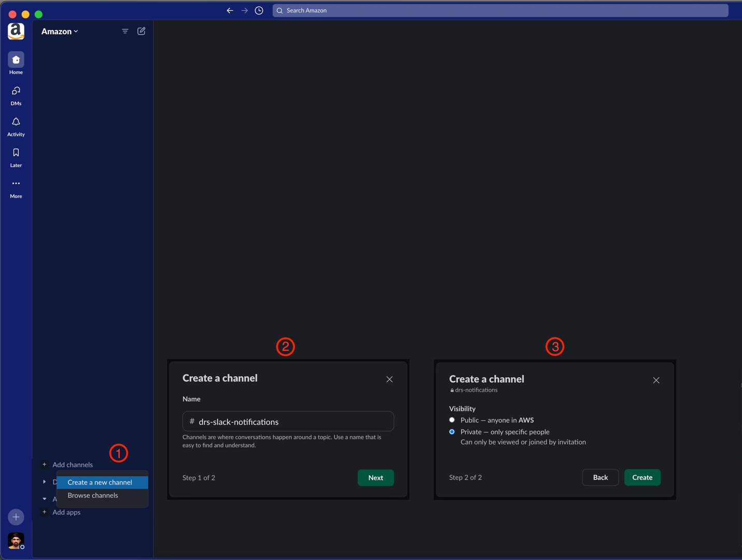Image resolution: width=742 pixels, height=560 pixels.
Task: Open the Activity bell icon
Action: tap(16, 122)
